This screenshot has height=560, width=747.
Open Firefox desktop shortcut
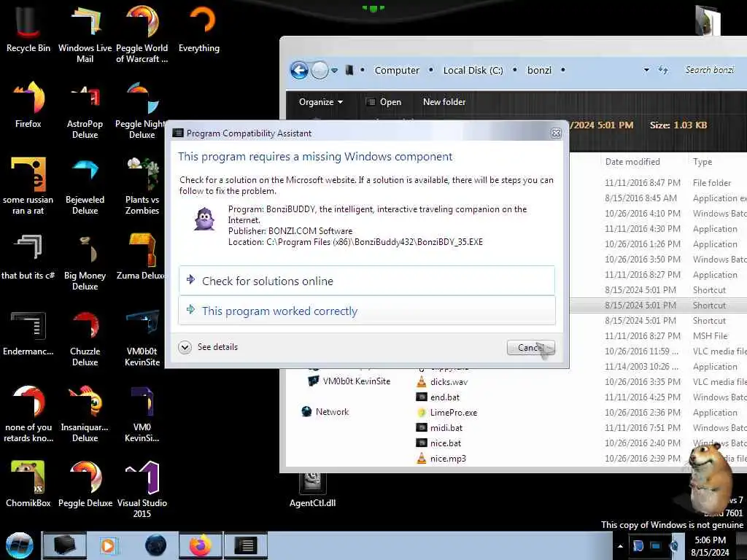(x=28, y=105)
